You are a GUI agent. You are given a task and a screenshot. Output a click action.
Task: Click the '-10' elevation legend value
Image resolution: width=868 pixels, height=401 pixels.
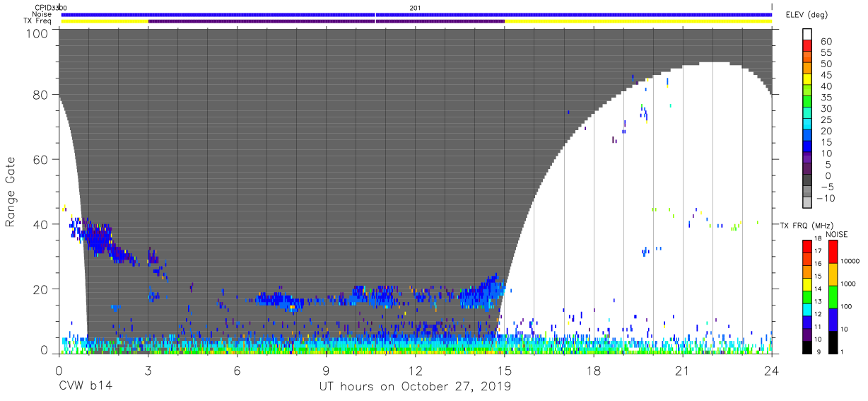(x=825, y=198)
